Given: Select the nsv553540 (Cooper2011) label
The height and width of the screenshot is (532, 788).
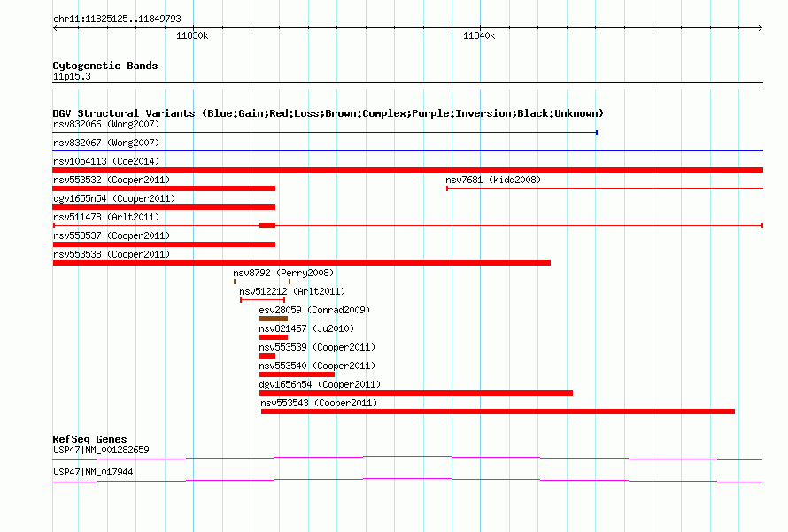Looking at the screenshot, I should tap(317, 366).
